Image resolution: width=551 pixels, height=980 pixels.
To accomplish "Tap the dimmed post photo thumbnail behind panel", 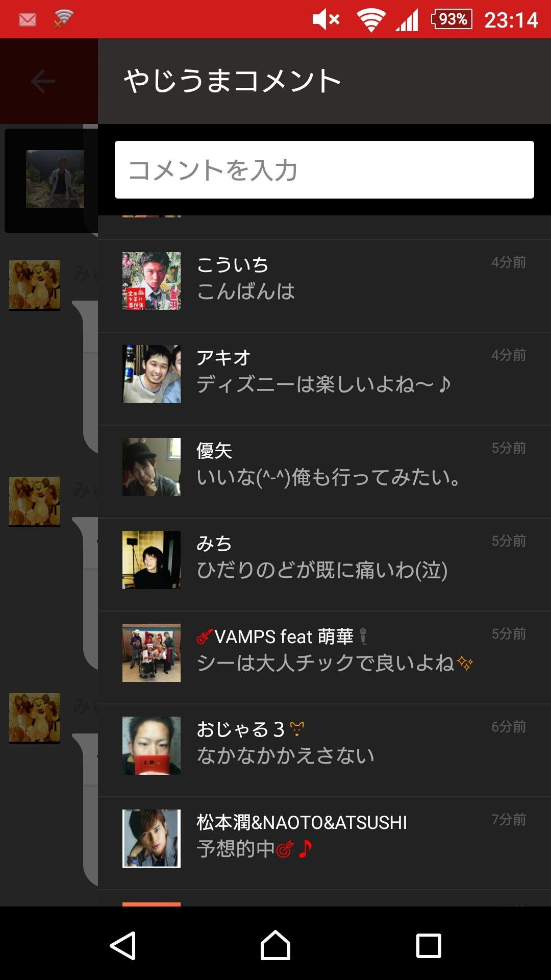I will coord(55,179).
